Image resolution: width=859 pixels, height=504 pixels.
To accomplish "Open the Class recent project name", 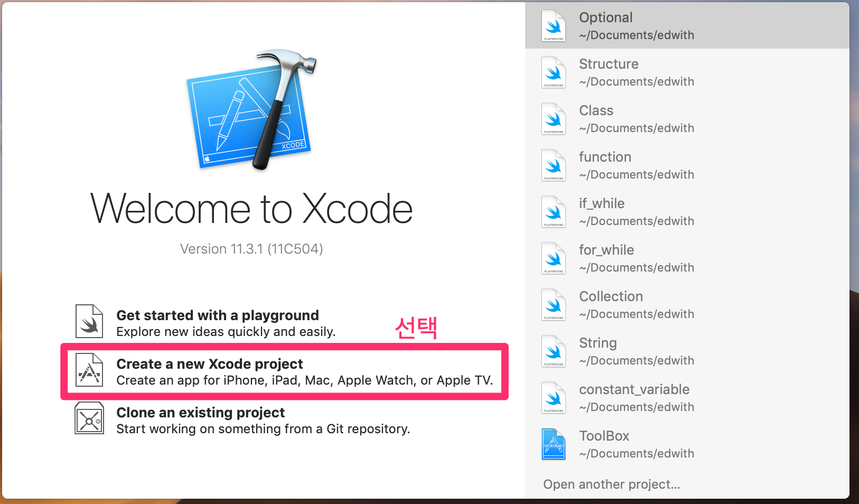I will click(596, 110).
